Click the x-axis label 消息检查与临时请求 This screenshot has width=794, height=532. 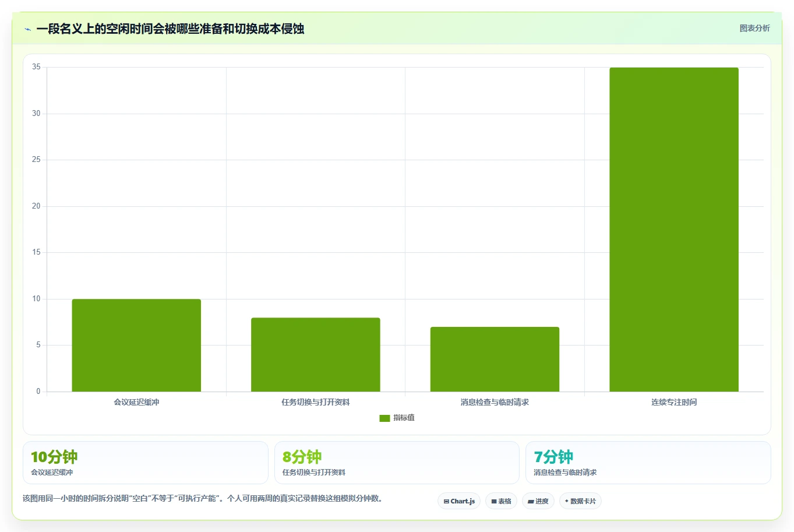tap(495, 402)
